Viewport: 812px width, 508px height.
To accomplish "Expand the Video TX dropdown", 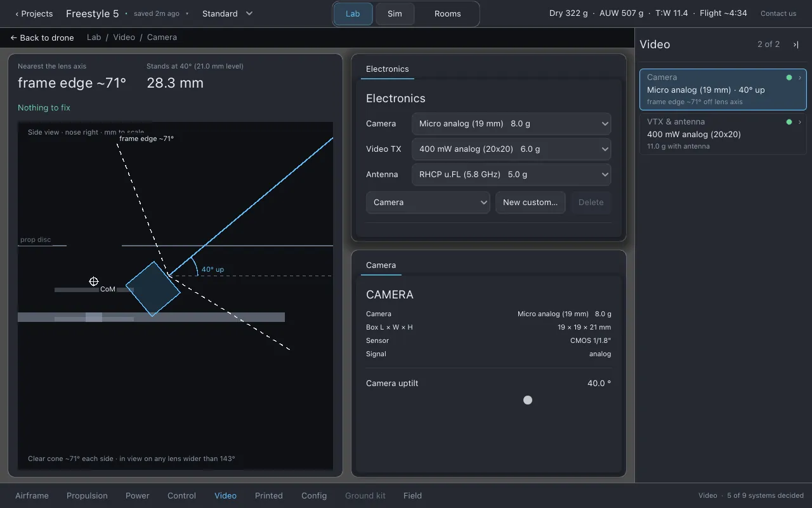I will click(x=511, y=149).
